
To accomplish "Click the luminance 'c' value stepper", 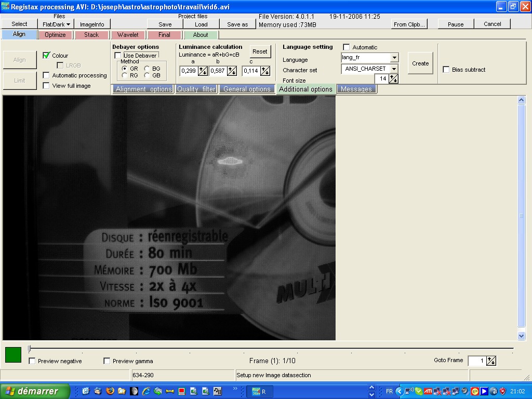I will [x=265, y=71].
